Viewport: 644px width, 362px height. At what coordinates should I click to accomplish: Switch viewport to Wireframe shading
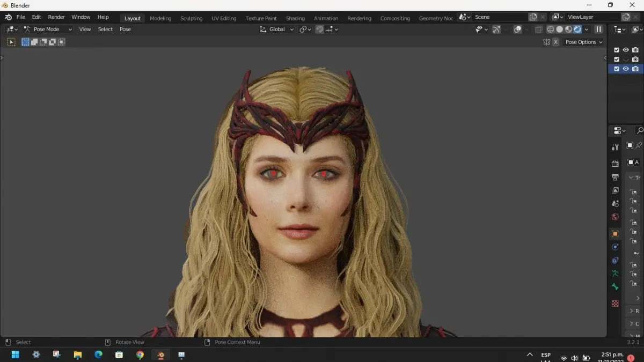551,29
